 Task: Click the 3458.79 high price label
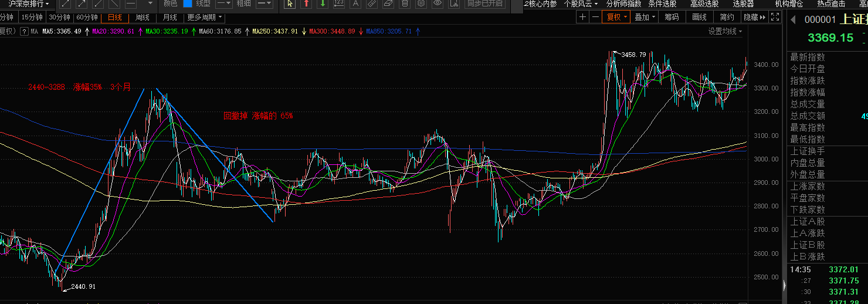pos(633,55)
